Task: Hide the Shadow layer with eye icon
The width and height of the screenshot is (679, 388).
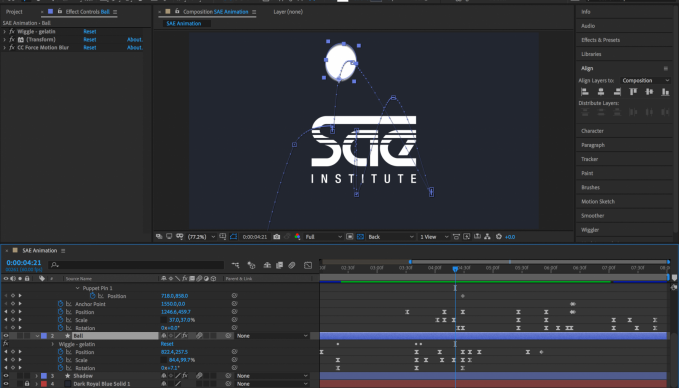Action: (6, 376)
